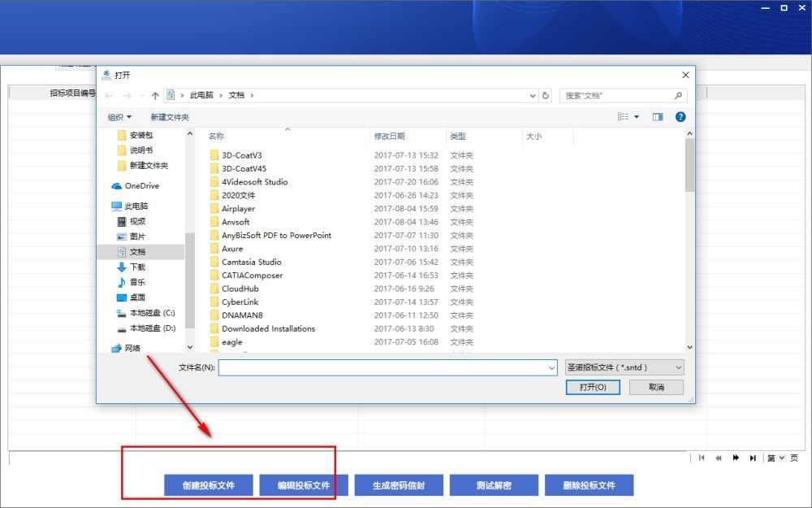Viewport: 812px width, 508px height.
Task: Refresh the 文档 folder listing
Action: 546,95
